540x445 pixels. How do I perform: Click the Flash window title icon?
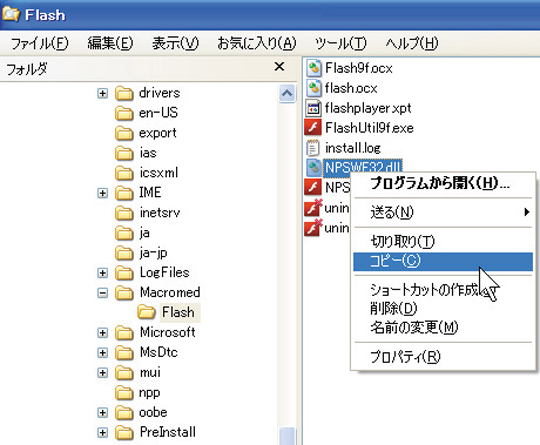point(11,14)
